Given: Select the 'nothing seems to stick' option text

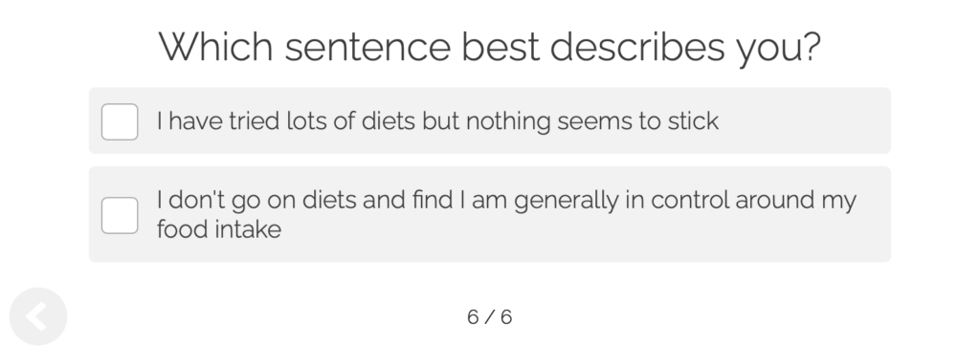Looking at the screenshot, I should tap(592, 121).
